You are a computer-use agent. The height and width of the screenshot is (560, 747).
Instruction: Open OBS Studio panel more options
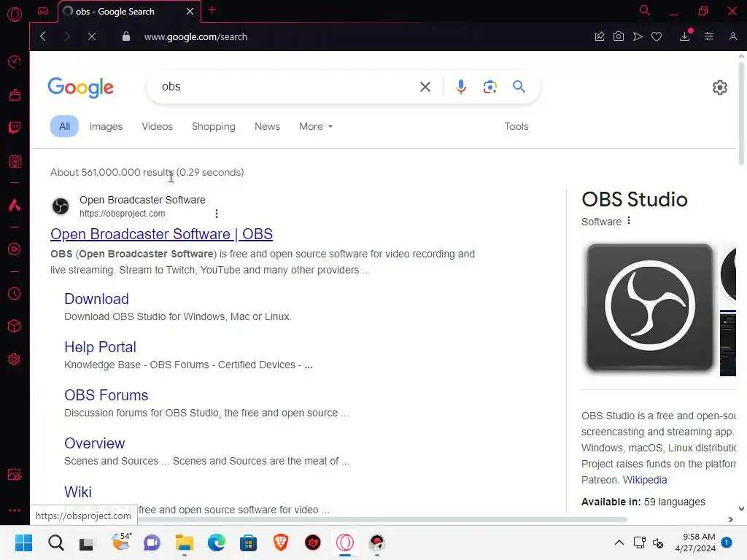coord(629,220)
